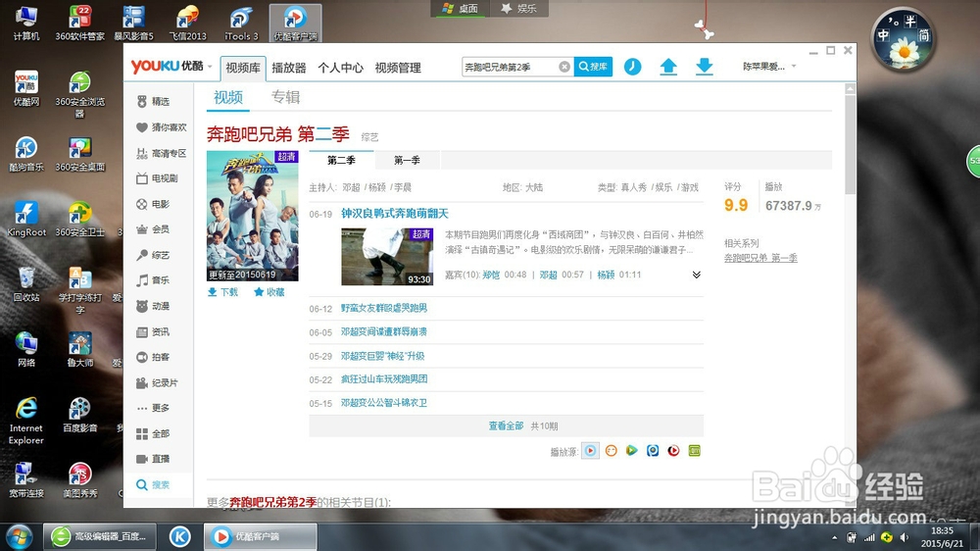Open the 05-29 episode link
The height and width of the screenshot is (551, 980).
pos(382,356)
